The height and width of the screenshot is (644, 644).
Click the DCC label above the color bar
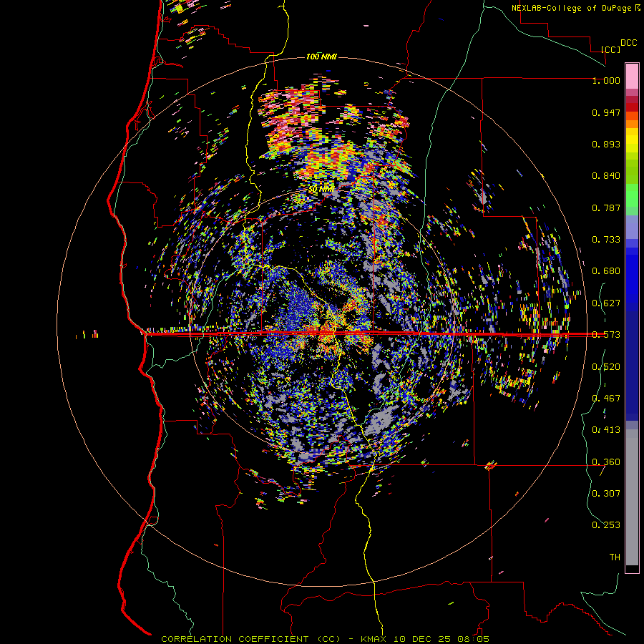tap(629, 43)
